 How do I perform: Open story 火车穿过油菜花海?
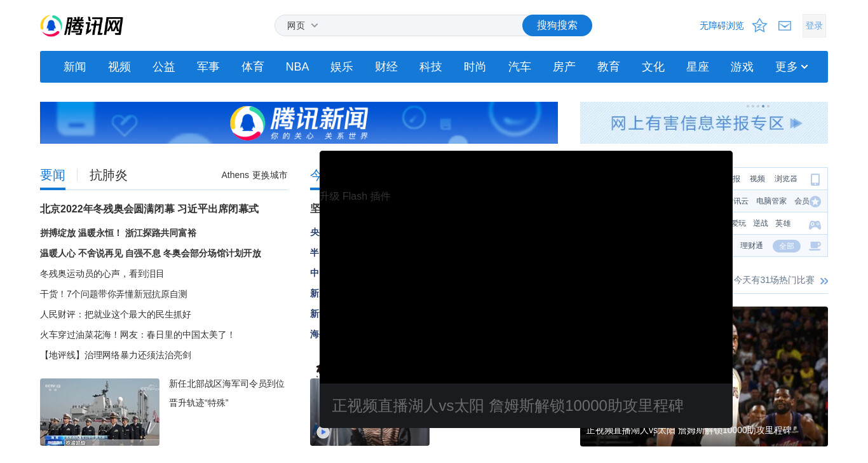click(x=138, y=335)
